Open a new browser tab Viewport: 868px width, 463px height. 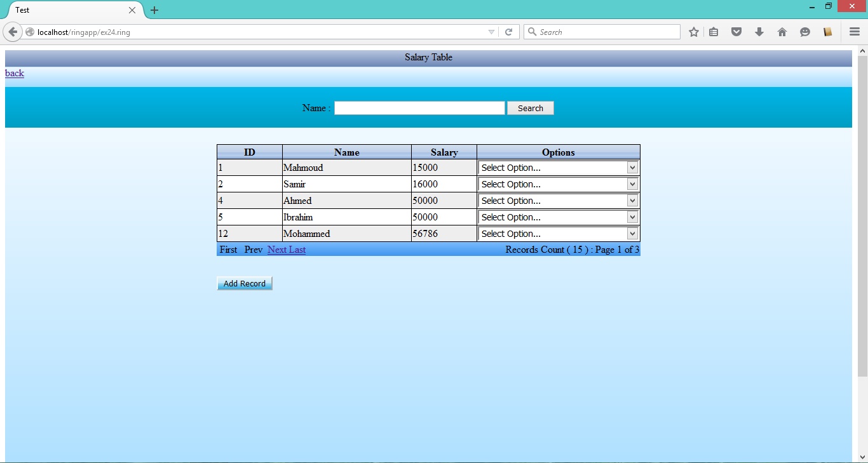[x=154, y=10]
